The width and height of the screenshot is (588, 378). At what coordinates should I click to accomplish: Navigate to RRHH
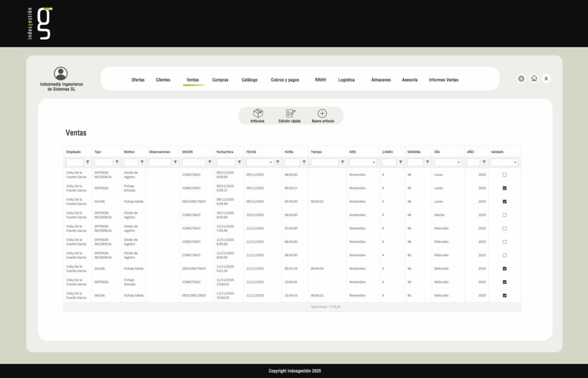(320, 80)
